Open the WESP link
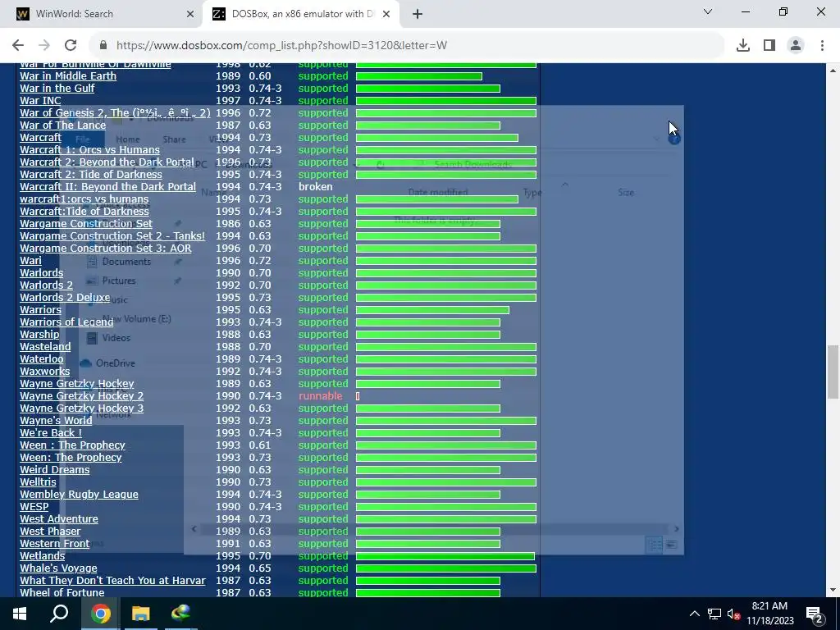 (34, 507)
